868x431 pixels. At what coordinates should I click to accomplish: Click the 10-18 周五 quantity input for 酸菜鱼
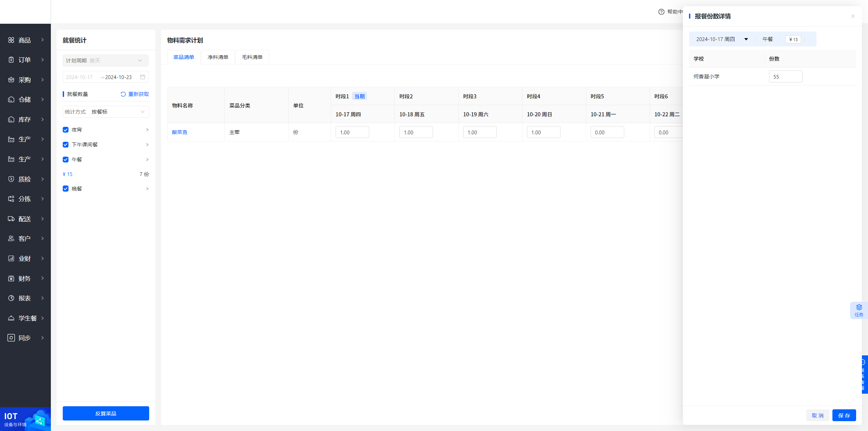pos(416,132)
